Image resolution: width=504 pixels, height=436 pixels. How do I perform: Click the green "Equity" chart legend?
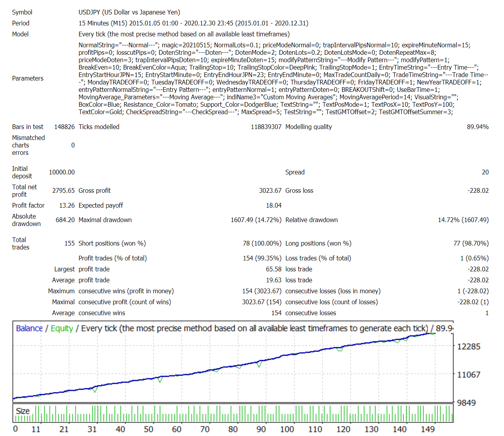coord(62,328)
